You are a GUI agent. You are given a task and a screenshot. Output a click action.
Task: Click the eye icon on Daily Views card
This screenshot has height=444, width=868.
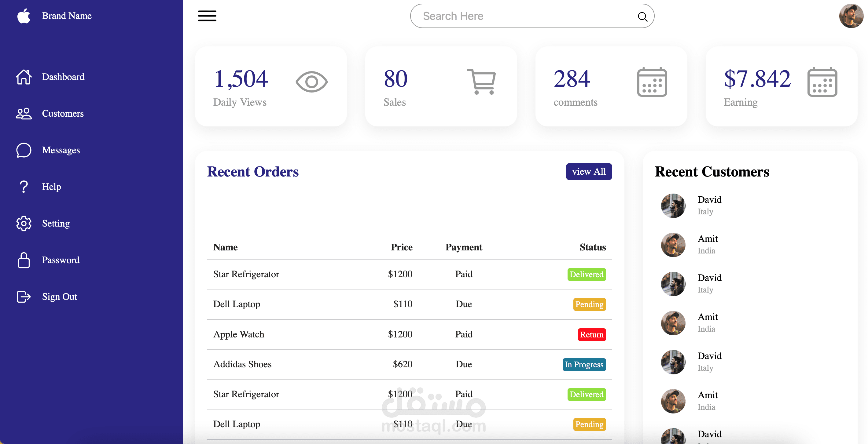point(312,81)
